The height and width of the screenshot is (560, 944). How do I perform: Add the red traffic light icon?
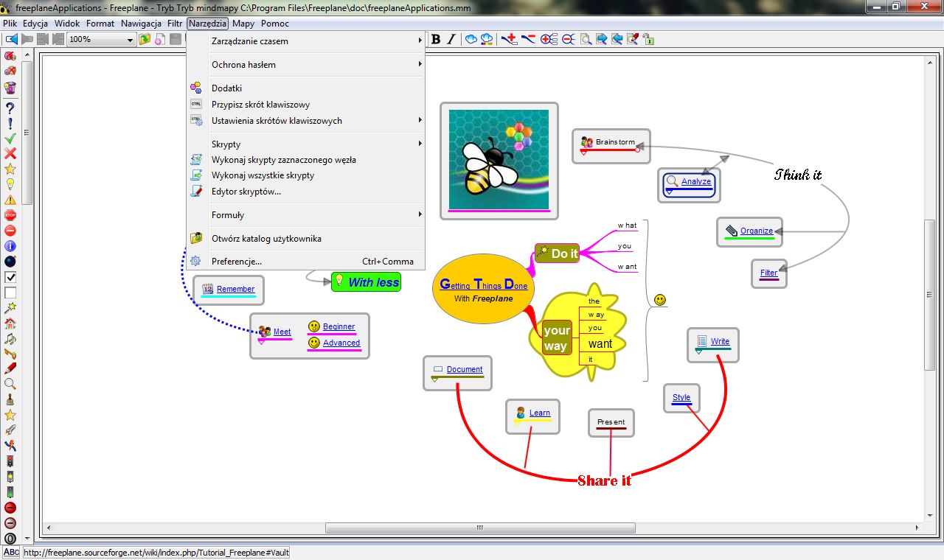(x=10, y=461)
